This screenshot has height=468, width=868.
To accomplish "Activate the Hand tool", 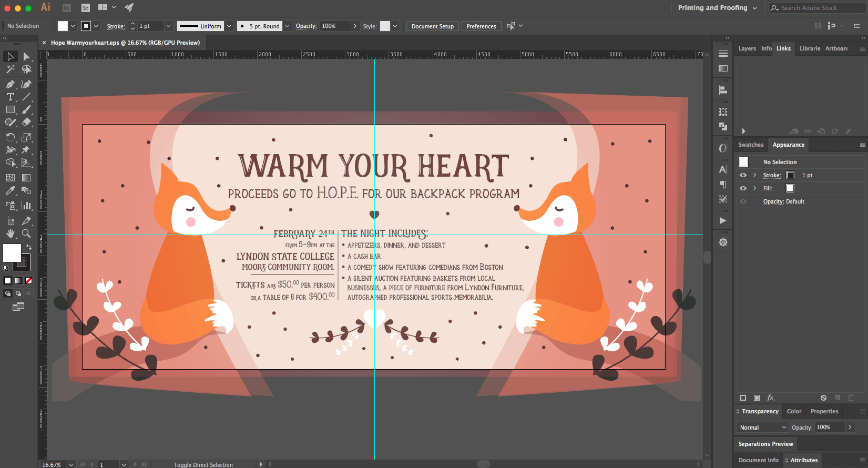I will point(10,233).
